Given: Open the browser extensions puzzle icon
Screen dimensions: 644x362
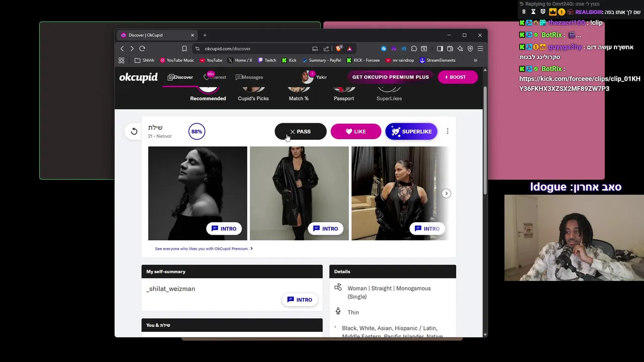Looking at the screenshot, I should coord(414,49).
